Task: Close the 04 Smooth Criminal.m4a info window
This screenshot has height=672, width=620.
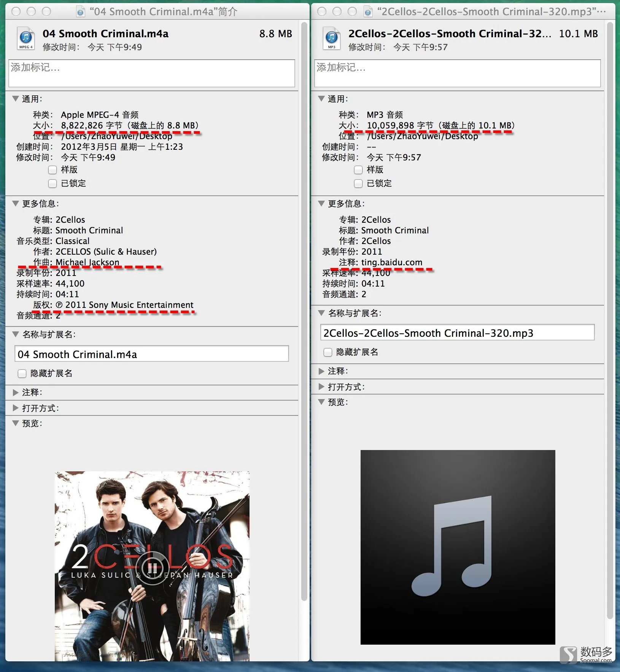Action: point(16,12)
